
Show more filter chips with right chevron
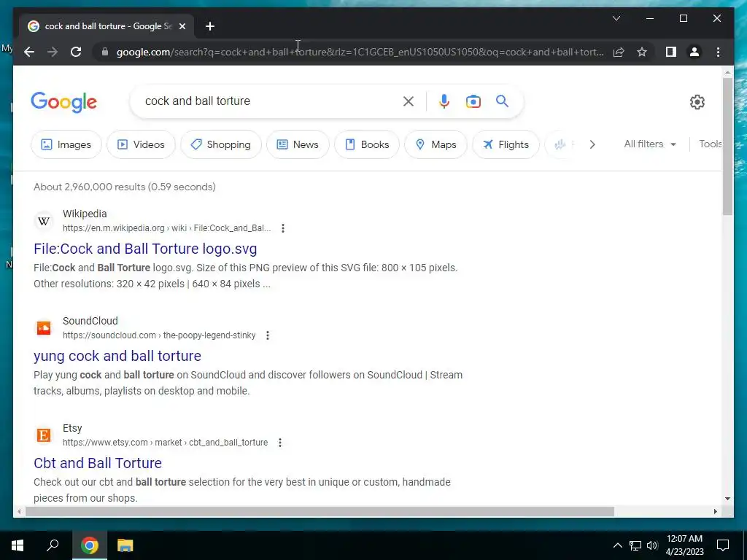[592, 144]
